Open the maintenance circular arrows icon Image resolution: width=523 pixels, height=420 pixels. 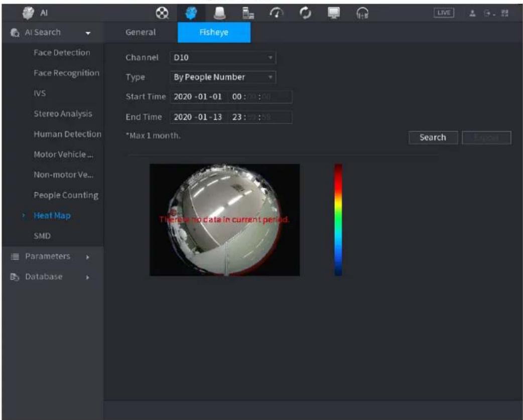(305, 14)
